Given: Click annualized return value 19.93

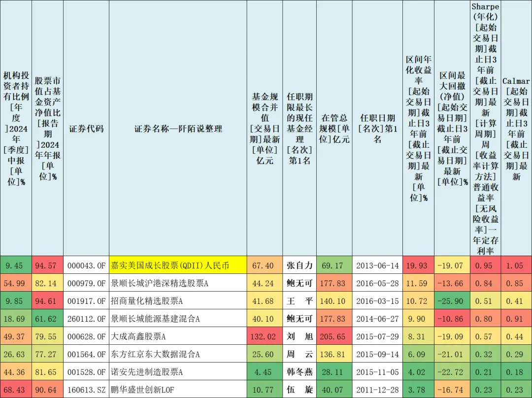Looking at the screenshot, I should point(417,265).
